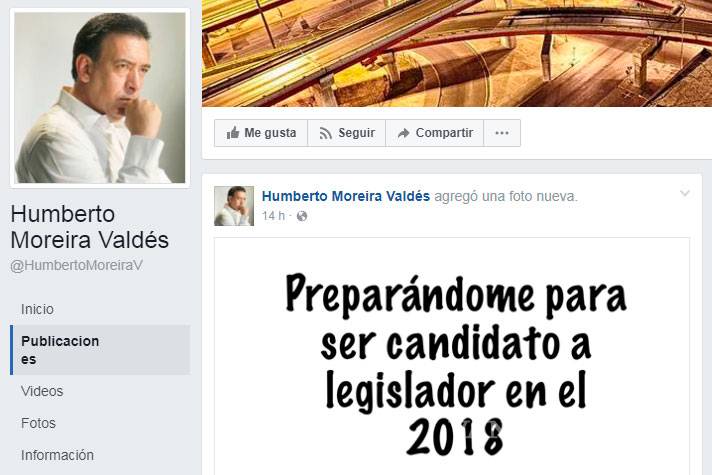Screen dimensions: 712x475
Task: Click the Humberto Moreira Valdés name link in the post
Action: point(346,196)
